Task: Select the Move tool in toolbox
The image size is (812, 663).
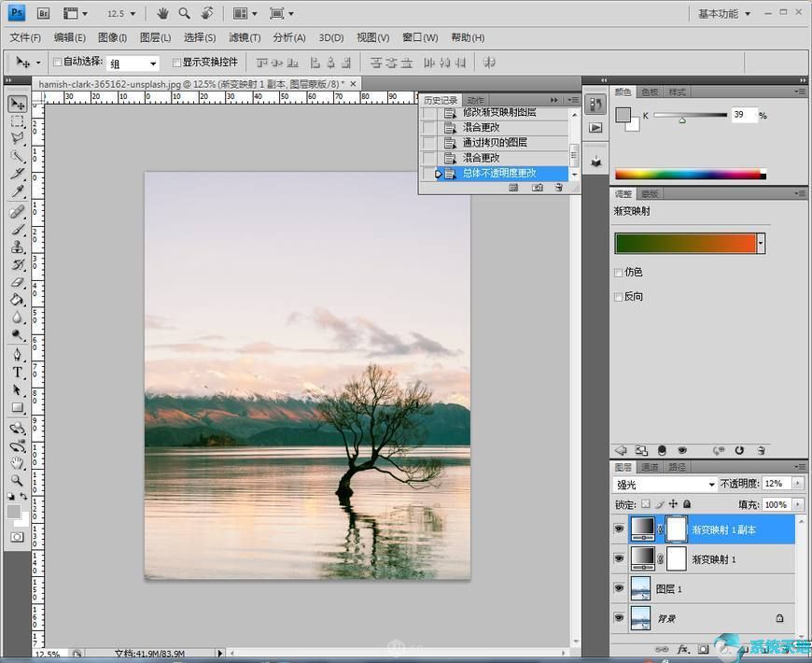Action: point(17,104)
